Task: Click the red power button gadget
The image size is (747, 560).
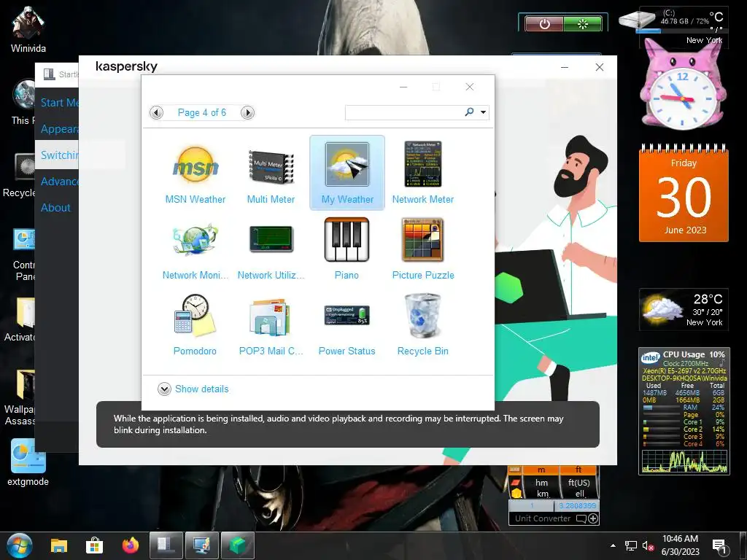Action: pyautogui.click(x=544, y=24)
